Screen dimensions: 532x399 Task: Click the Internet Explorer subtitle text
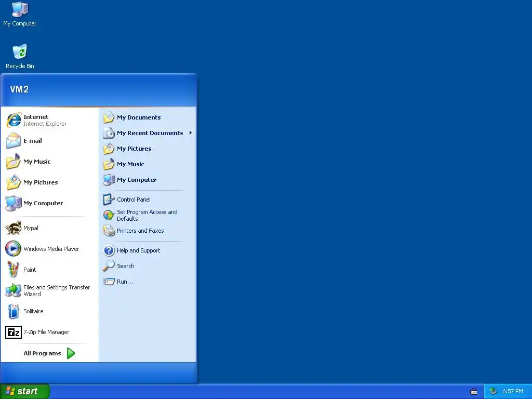pos(45,124)
